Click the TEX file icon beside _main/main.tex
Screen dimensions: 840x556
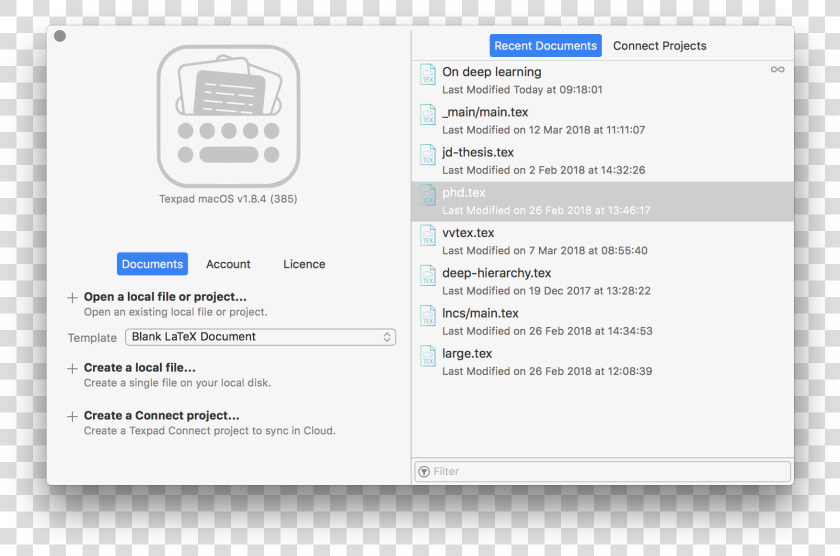pyautogui.click(x=428, y=115)
